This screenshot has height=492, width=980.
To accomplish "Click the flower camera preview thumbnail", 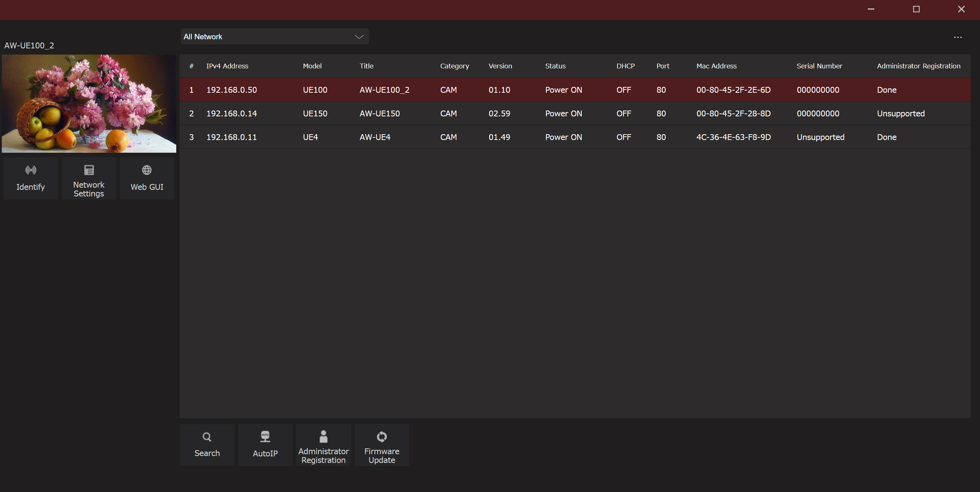I will tap(89, 104).
